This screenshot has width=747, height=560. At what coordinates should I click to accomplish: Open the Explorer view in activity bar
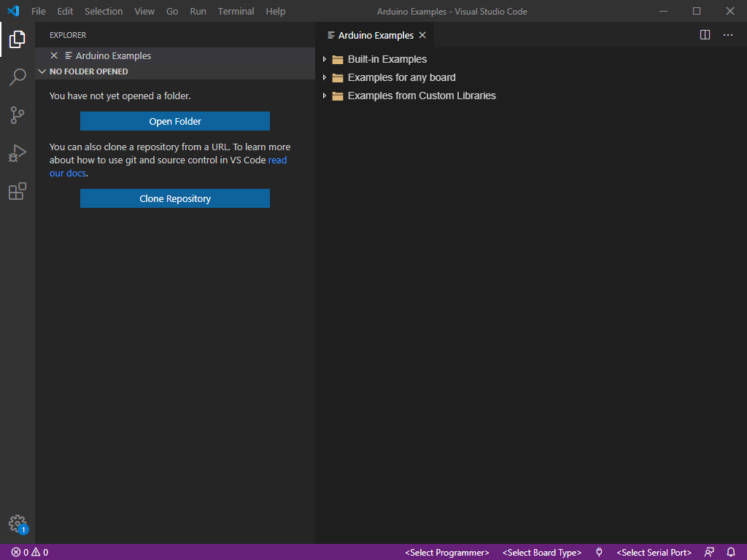[x=18, y=39]
